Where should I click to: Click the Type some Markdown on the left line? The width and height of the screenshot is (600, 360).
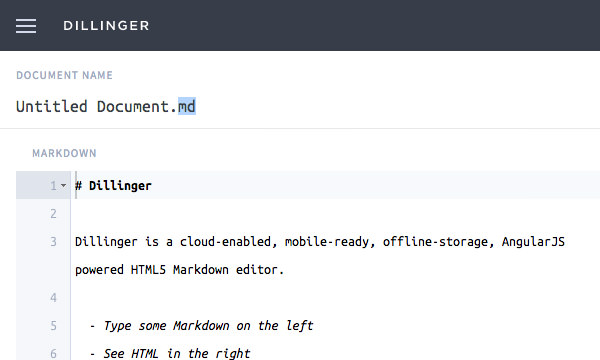click(x=202, y=326)
